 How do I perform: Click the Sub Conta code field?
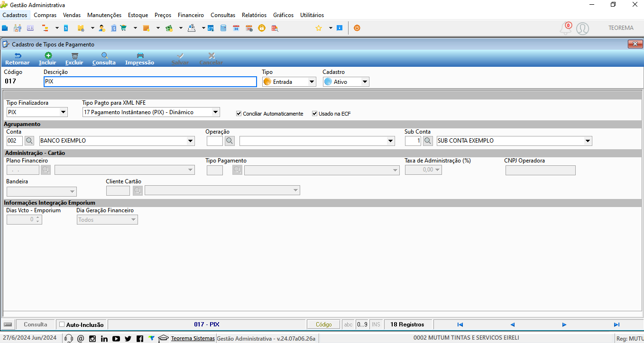pyautogui.click(x=413, y=141)
